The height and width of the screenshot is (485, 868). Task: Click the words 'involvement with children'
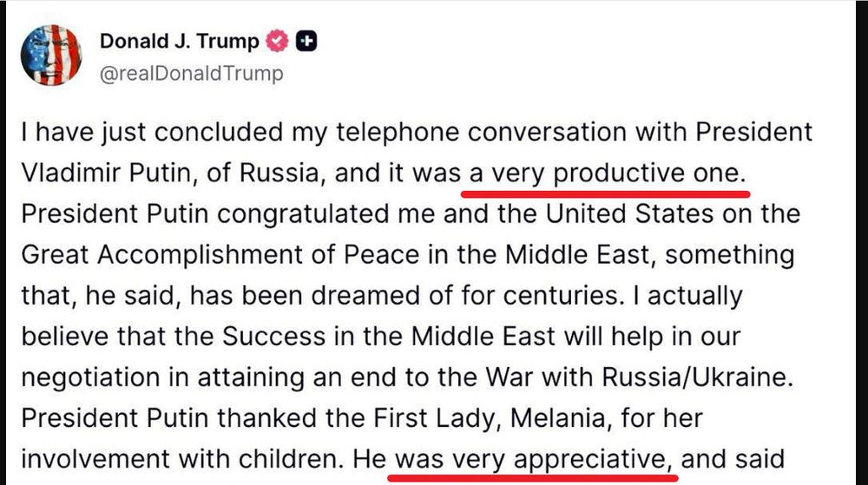tap(182, 459)
